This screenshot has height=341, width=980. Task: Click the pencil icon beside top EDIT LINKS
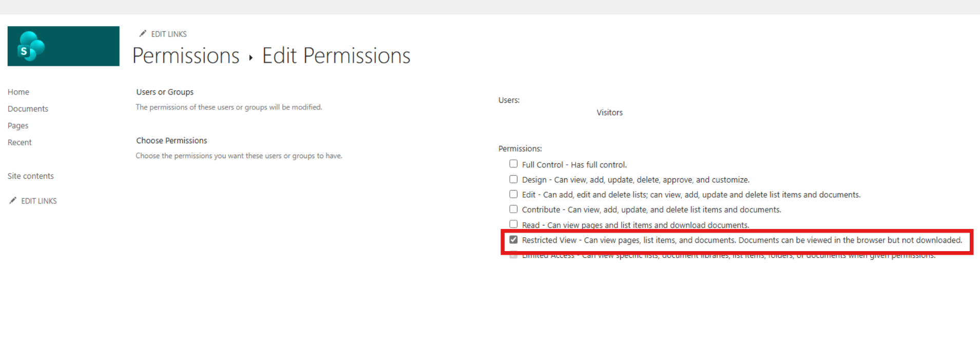tap(143, 33)
